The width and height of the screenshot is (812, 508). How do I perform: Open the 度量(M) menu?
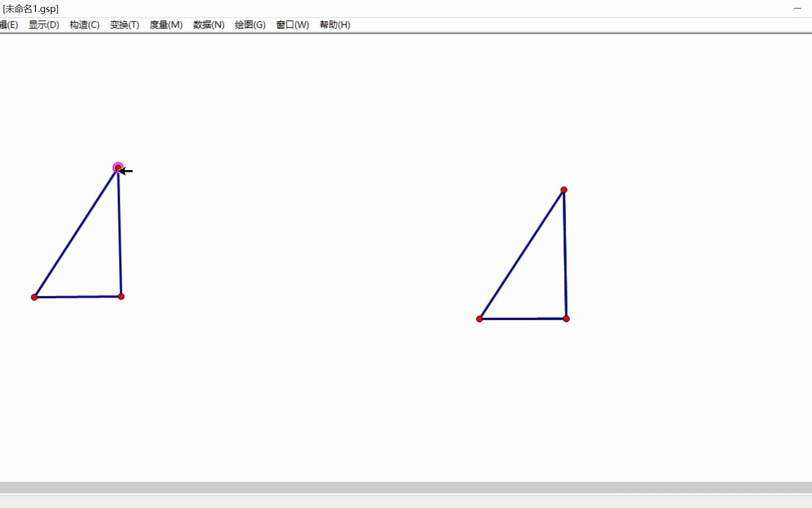(x=165, y=24)
